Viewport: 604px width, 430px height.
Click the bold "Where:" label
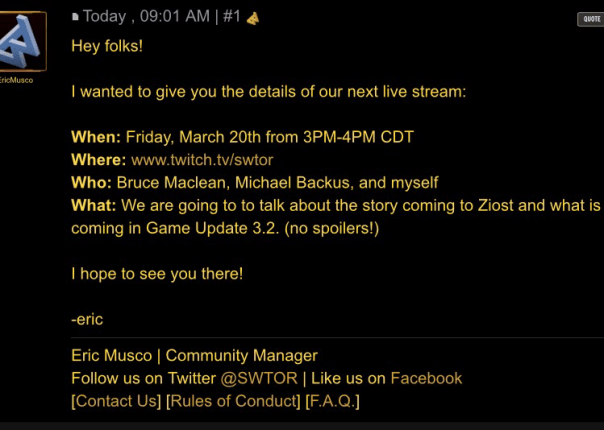pyautogui.click(x=99, y=159)
